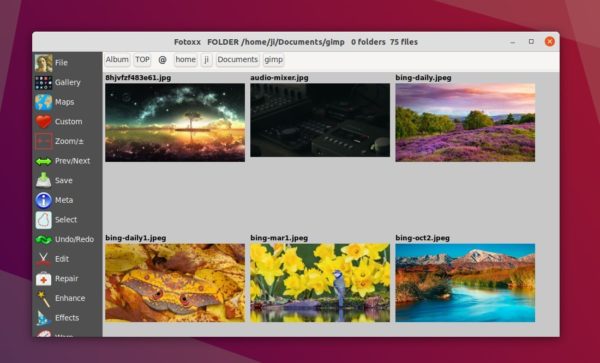The height and width of the screenshot is (363, 600).
Task: Choose the Select area tool icon
Action: pyautogui.click(x=43, y=220)
